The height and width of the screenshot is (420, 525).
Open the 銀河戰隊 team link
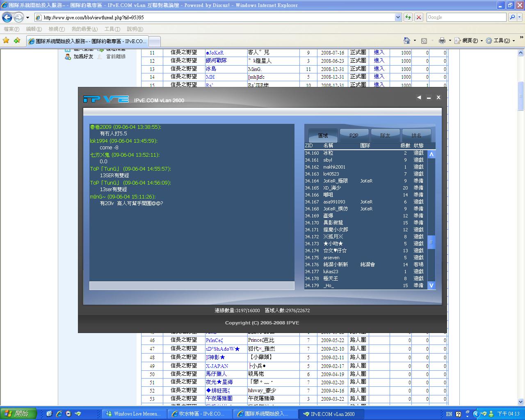click(x=216, y=61)
